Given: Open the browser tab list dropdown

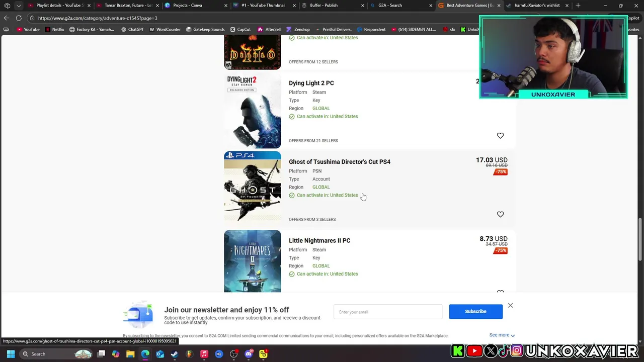Looking at the screenshot, I should tap(19, 6).
